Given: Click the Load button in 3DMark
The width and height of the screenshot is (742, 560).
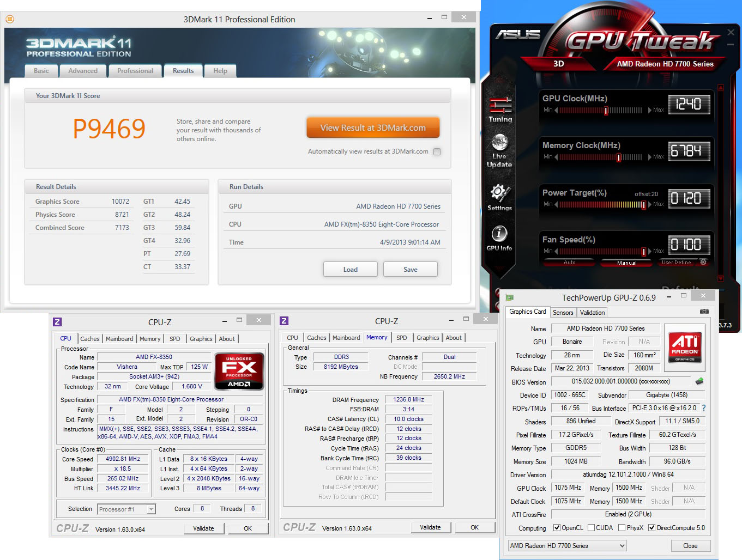Looking at the screenshot, I should click(x=351, y=270).
